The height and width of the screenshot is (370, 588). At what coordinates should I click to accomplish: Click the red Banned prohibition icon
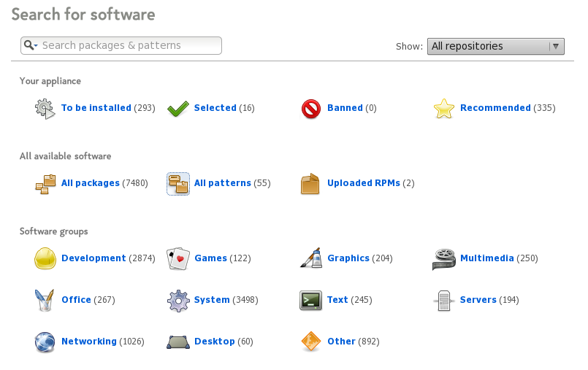[x=311, y=109]
